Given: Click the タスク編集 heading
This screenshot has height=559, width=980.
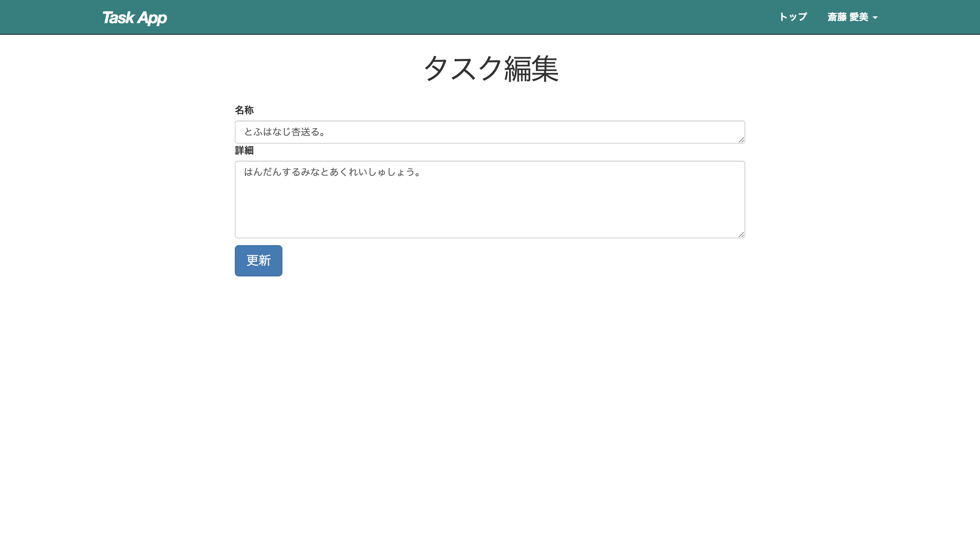Looking at the screenshot, I should tap(491, 68).
